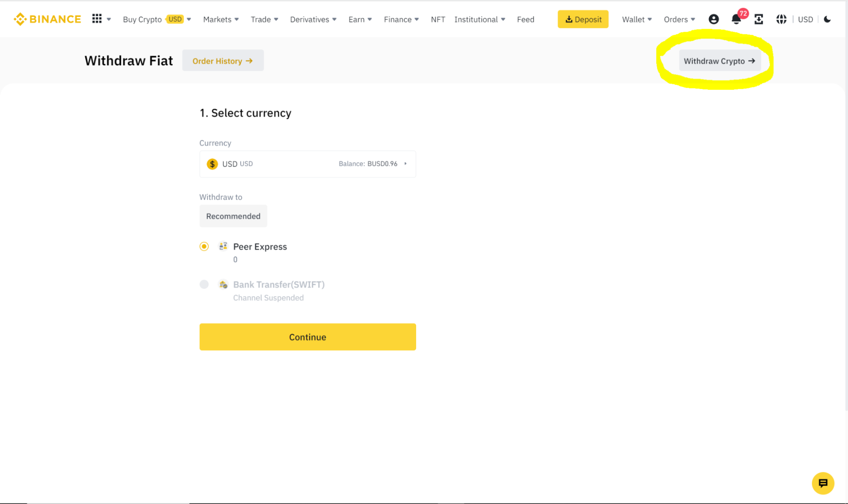Open the Orders dropdown
Viewport: 848px width, 504px height.
(x=679, y=19)
